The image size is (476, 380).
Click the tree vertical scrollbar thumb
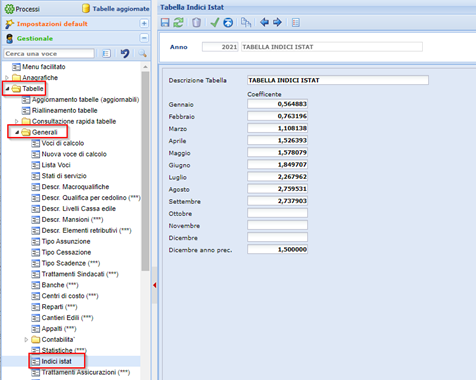(145, 171)
